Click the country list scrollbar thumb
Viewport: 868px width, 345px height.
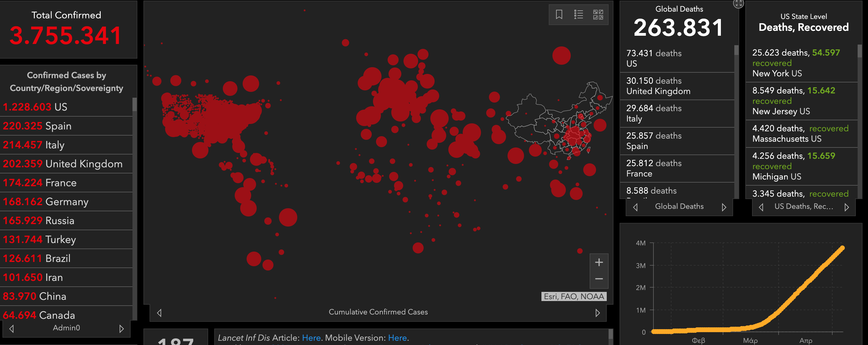[135, 104]
